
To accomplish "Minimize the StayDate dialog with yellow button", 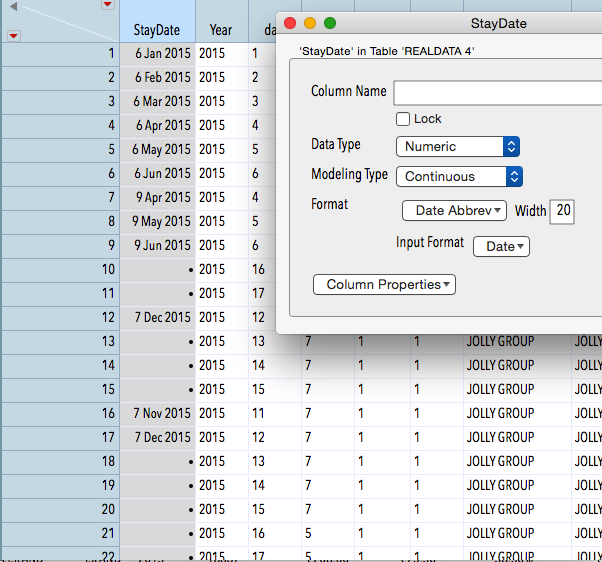I will [310, 23].
